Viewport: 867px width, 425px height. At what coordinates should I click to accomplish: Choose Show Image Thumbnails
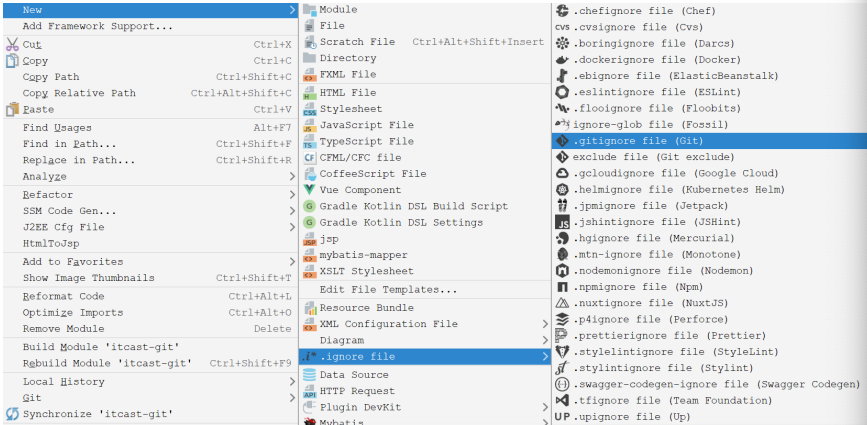[x=150, y=278]
